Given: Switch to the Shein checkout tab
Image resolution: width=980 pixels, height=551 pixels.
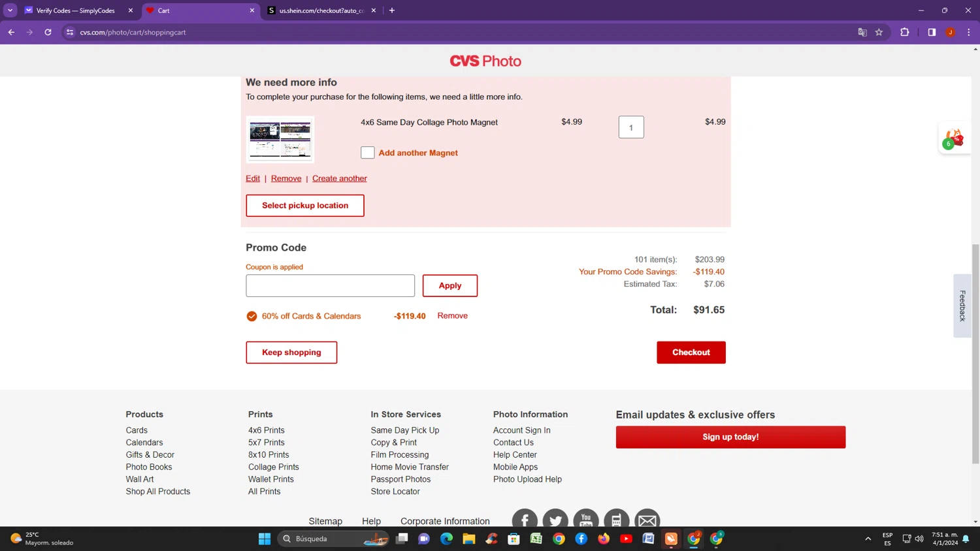Looking at the screenshot, I should click(x=322, y=10).
